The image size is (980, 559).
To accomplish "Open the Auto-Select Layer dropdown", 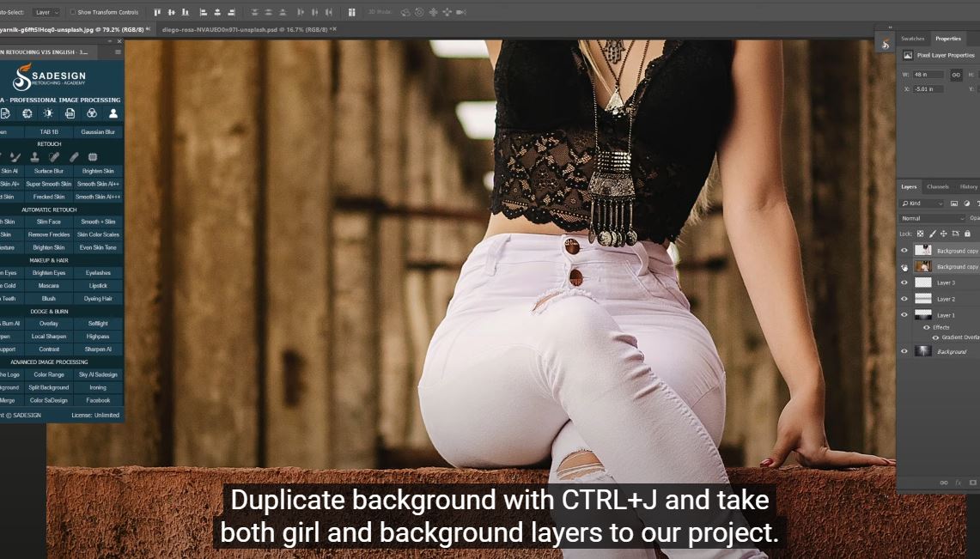I will tap(46, 12).
